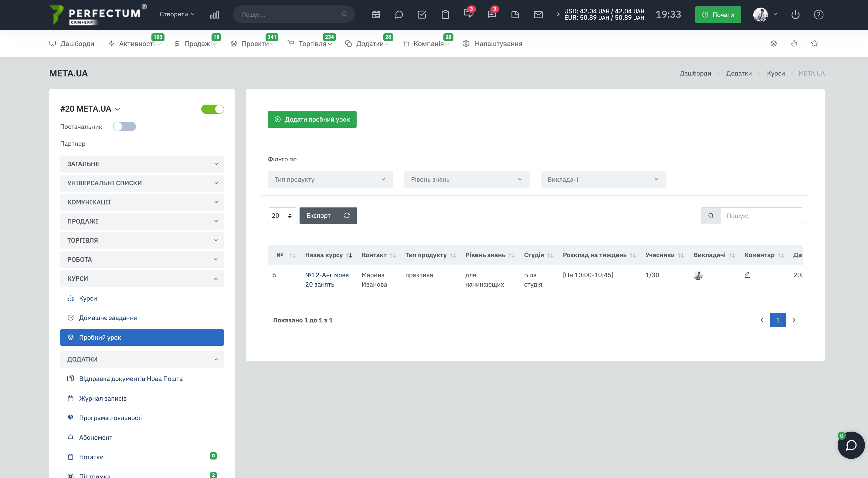Open the Налаштування navigation item

click(492, 44)
